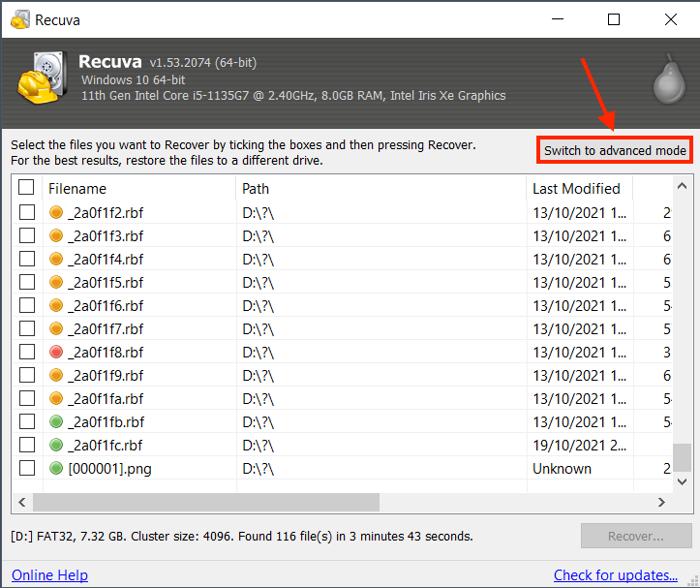Open the Check for updates link

tap(616, 575)
